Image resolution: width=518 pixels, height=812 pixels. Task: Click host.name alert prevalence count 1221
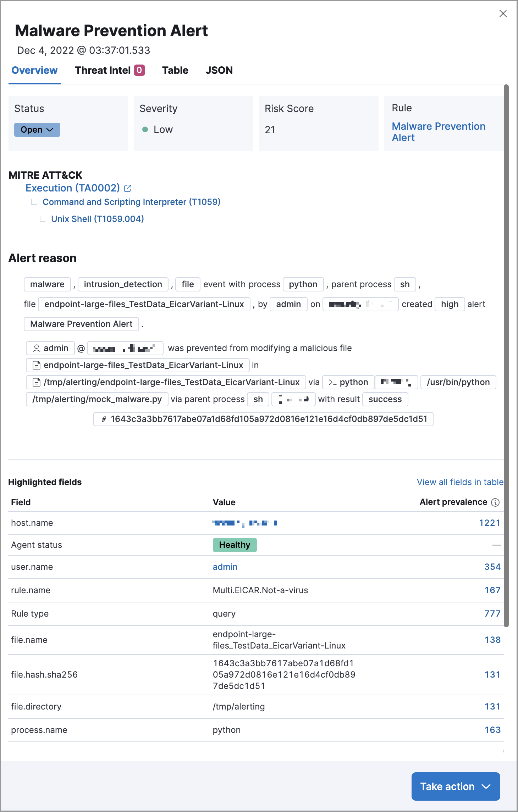[x=489, y=523]
